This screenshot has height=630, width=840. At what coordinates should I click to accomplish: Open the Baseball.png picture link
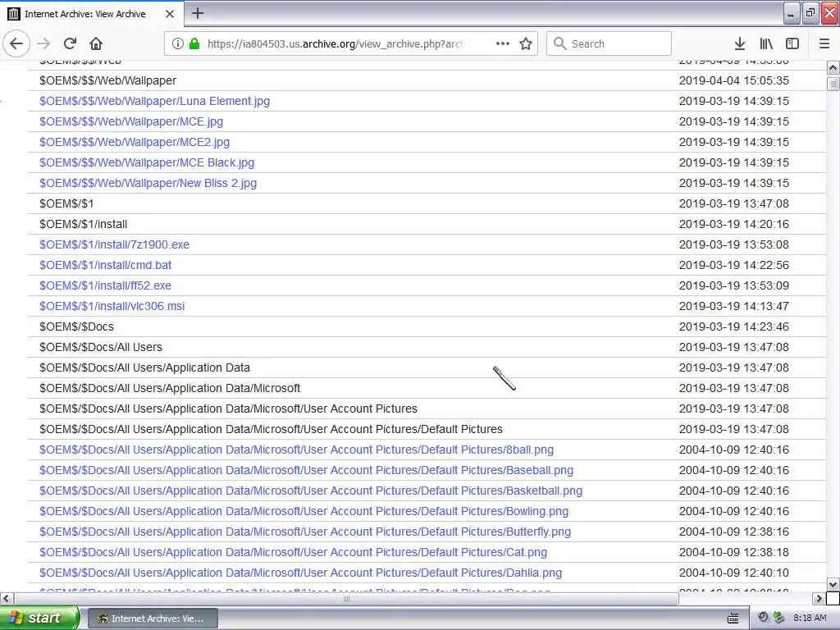307,470
